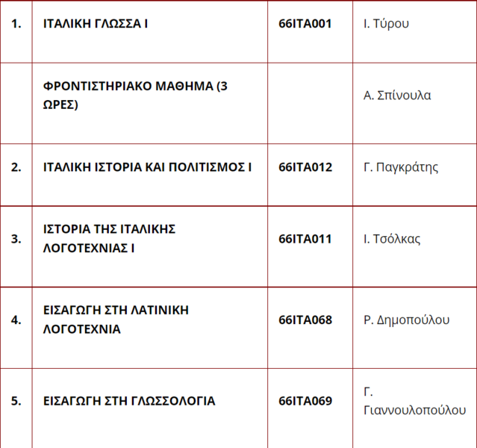This screenshot has height=448, width=477.
Task: Click instructor name Γ. Παγκράτης
Action: tap(401, 168)
